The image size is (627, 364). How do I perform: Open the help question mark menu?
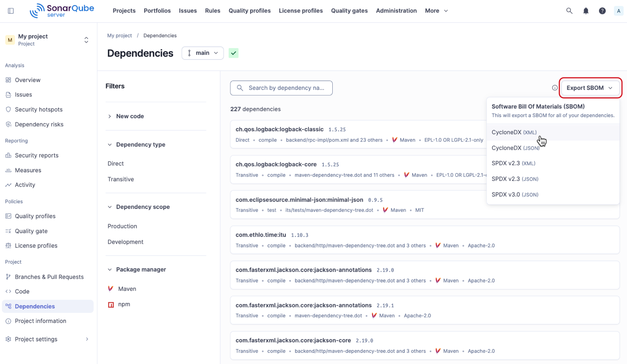click(602, 11)
